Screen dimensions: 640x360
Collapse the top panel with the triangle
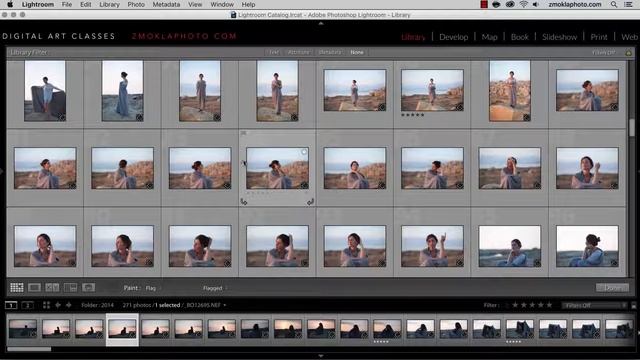coord(321,24)
